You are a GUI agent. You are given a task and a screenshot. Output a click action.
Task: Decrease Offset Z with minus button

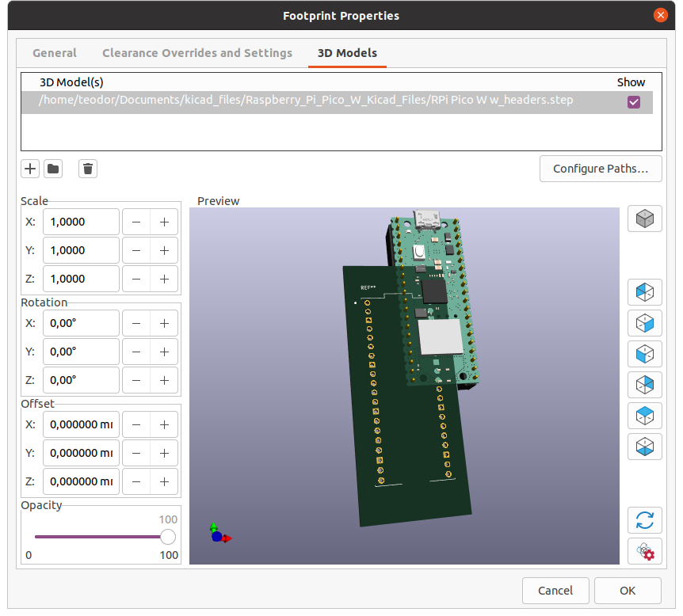(x=136, y=482)
